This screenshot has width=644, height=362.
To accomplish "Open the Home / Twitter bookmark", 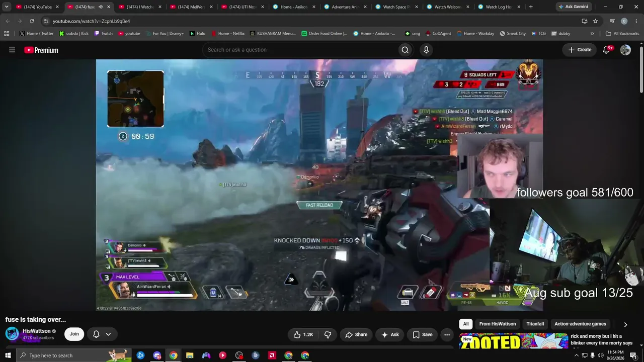I will click(36, 34).
